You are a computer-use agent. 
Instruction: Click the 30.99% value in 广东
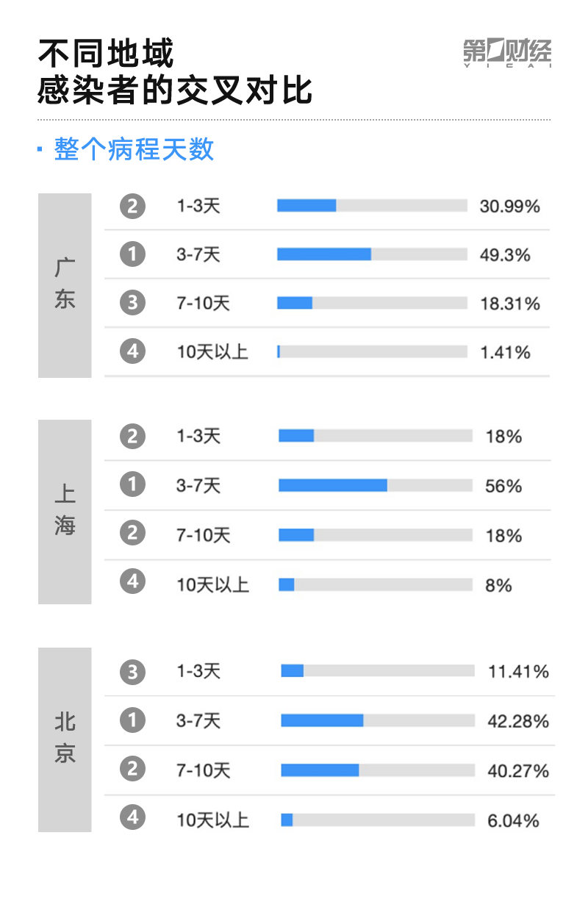509,207
